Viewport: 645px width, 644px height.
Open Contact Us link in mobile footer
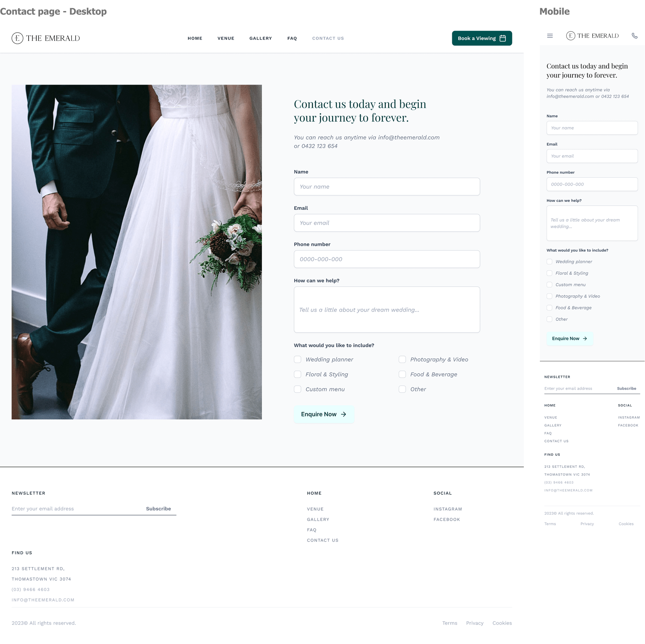556,441
